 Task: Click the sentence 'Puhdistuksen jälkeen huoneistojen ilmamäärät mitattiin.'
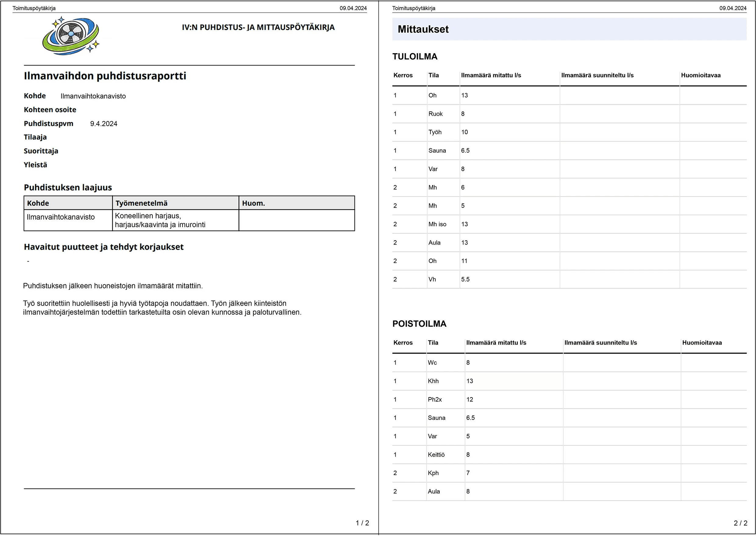click(x=113, y=286)
